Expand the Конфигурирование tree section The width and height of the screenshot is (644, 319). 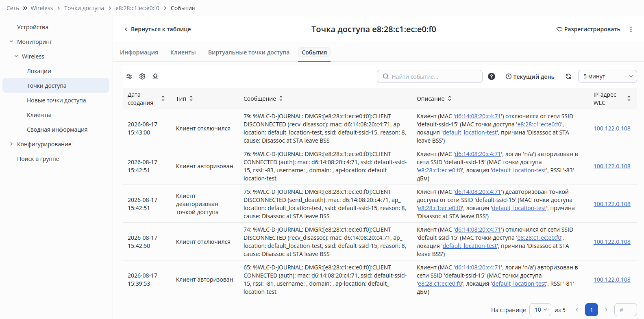click(11, 144)
